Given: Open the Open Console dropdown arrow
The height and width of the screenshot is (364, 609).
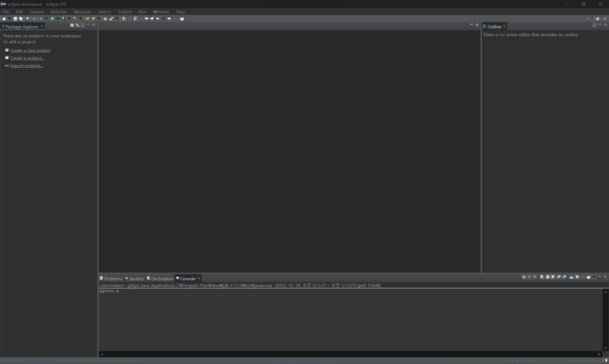Looking at the screenshot, I should point(594,277).
